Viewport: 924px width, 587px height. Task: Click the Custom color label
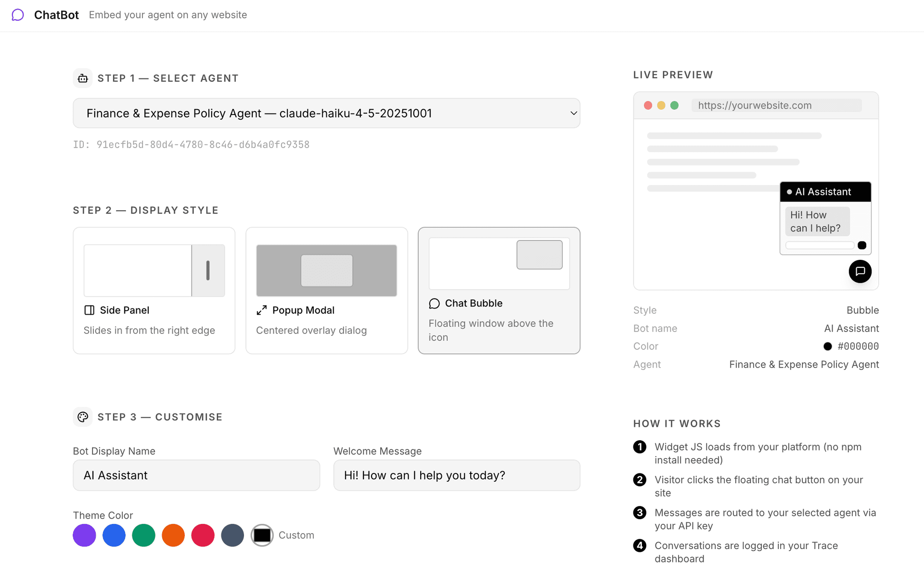296,536
